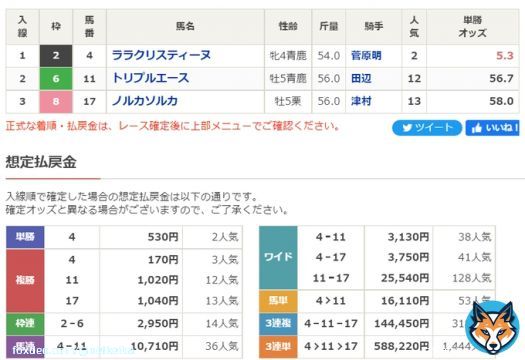Click the pink frame number 8 cell
Viewport: 525px width, 360px height.
pos(56,101)
